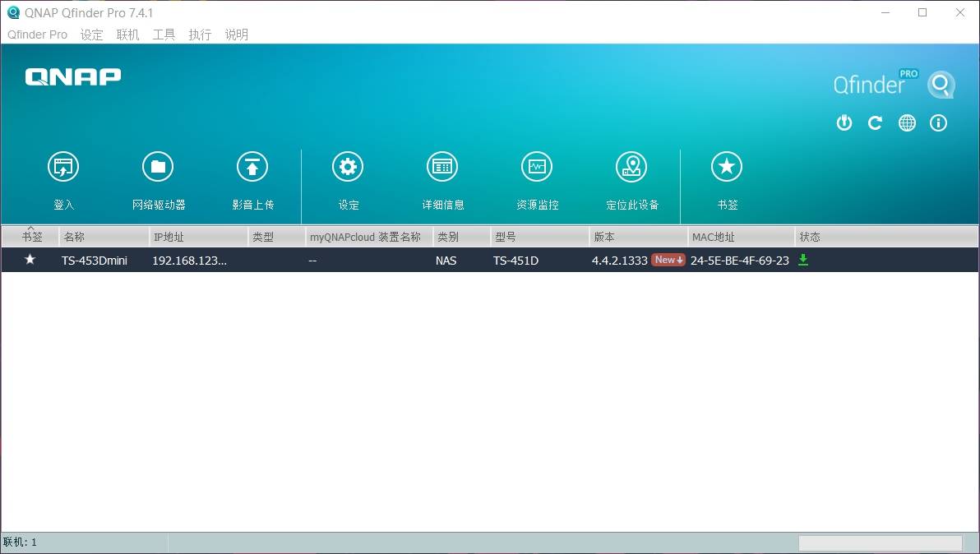Screen dimensions: 980x554
Task: Sort by the 名称 column header
Action: point(104,237)
